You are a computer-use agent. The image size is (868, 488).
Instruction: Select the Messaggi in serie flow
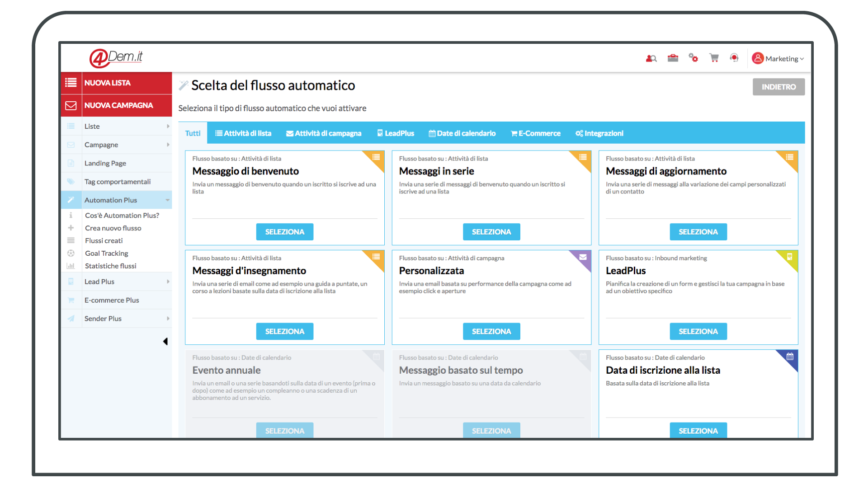click(491, 232)
